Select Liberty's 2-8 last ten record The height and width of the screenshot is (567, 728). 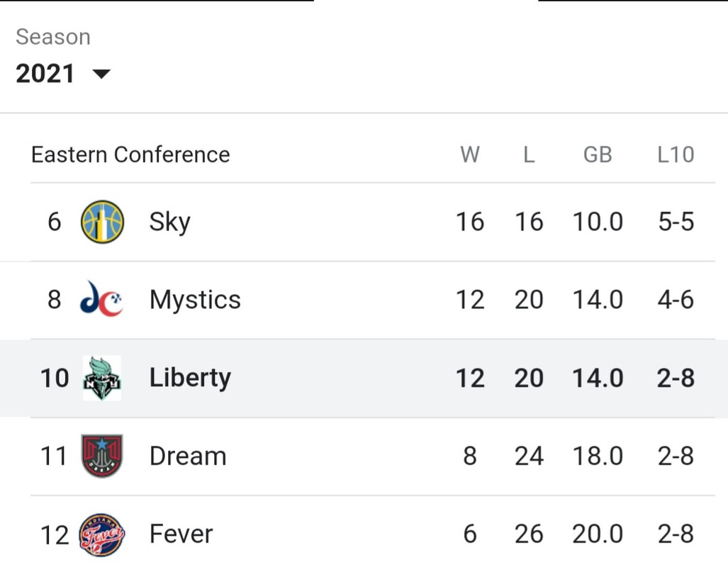676,378
